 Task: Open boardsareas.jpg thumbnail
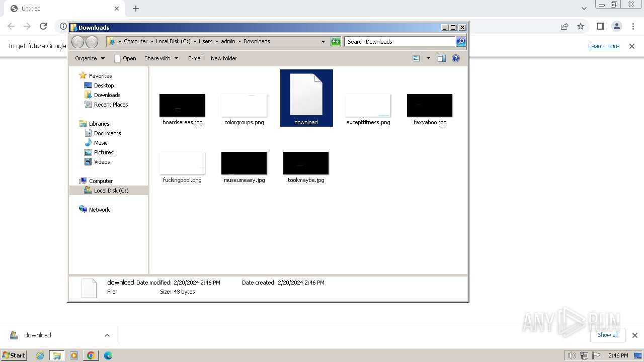click(x=182, y=105)
